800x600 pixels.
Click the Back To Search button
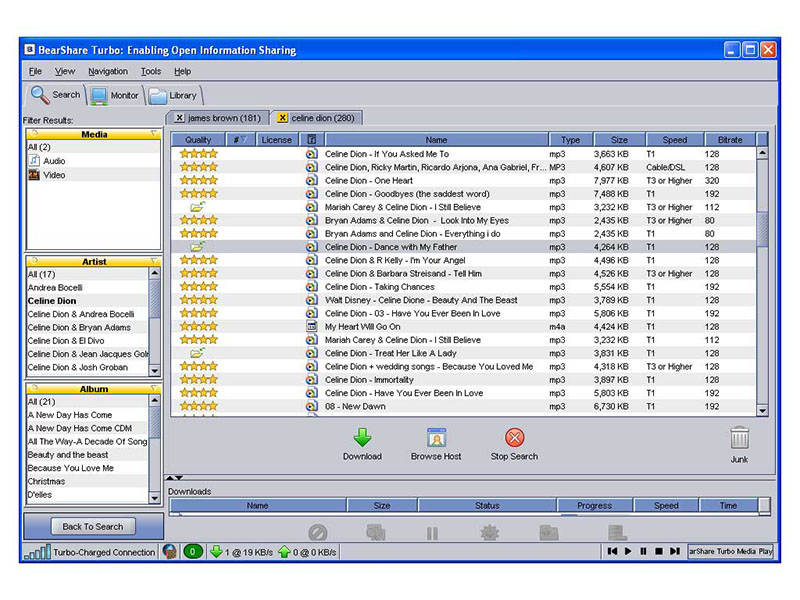[93, 526]
